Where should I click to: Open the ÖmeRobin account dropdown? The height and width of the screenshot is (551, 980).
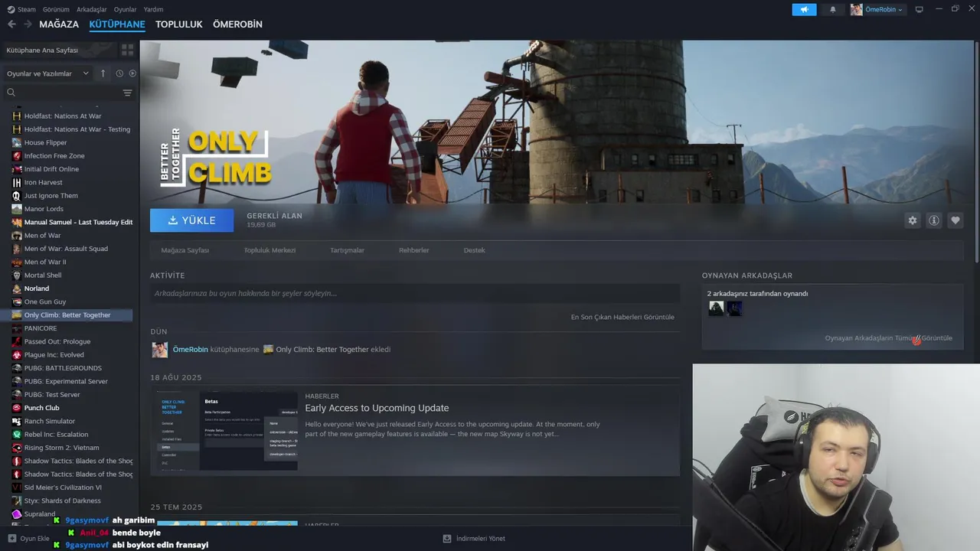(x=877, y=9)
